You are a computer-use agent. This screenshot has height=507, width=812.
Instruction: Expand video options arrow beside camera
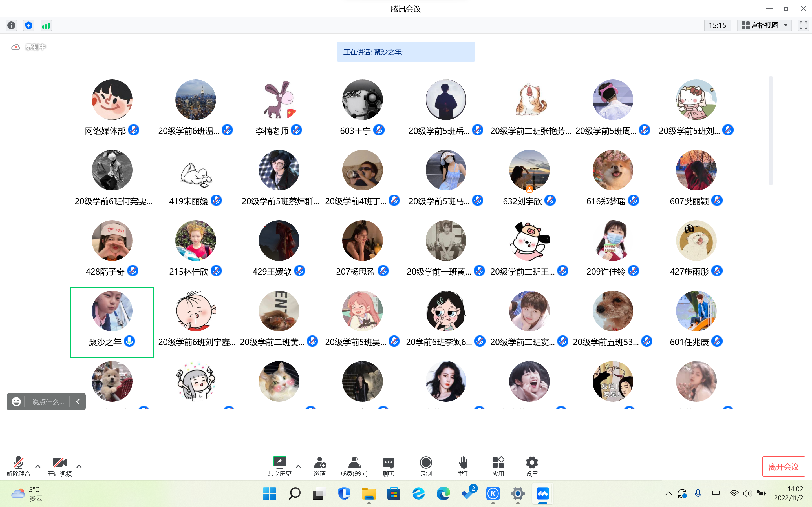coord(79,466)
